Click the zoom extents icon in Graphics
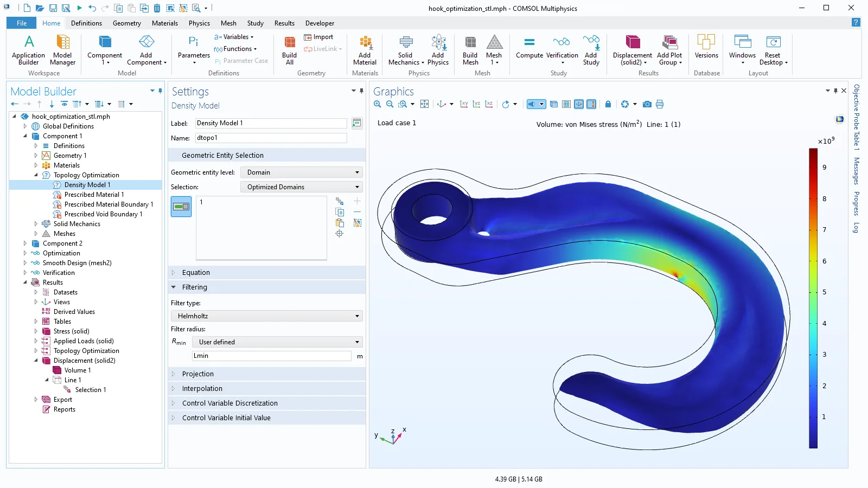The height and width of the screenshot is (488, 868). pos(424,104)
